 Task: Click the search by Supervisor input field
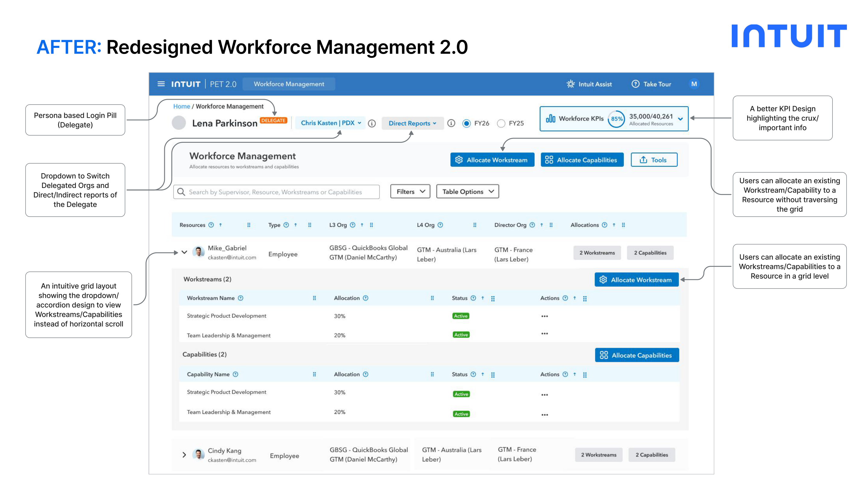pyautogui.click(x=276, y=192)
